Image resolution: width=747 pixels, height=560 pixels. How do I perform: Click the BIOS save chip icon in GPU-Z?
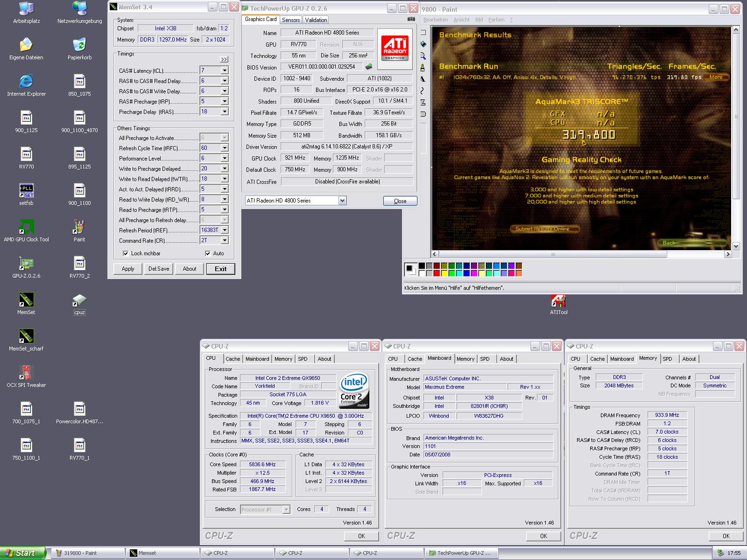[x=369, y=67]
